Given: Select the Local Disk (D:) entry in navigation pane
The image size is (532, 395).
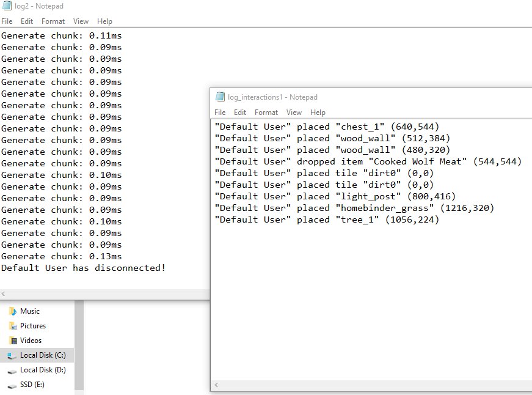Looking at the screenshot, I should tap(43, 369).
